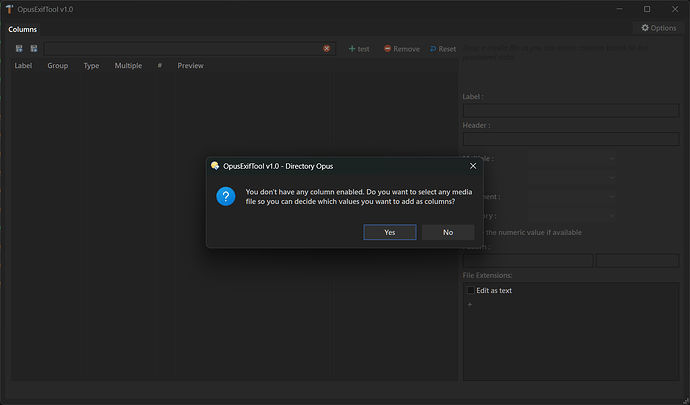Click the Label text field
Screen dimensions: 690x405
571,111
